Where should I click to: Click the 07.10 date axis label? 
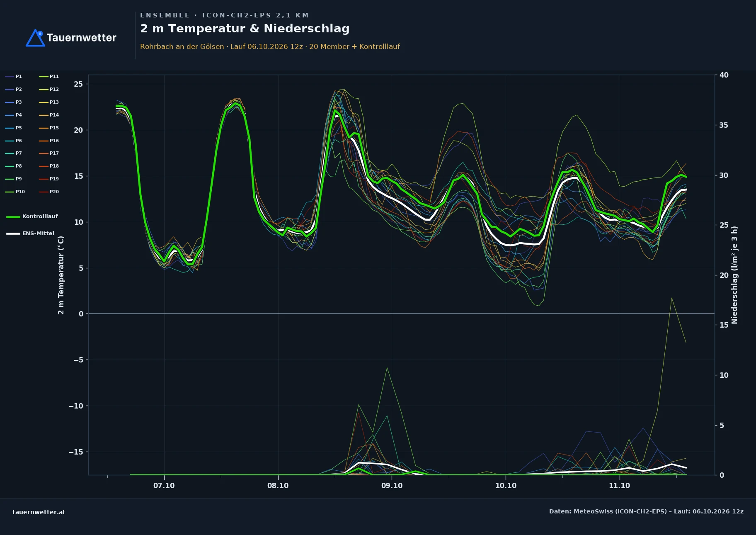click(x=164, y=486)
